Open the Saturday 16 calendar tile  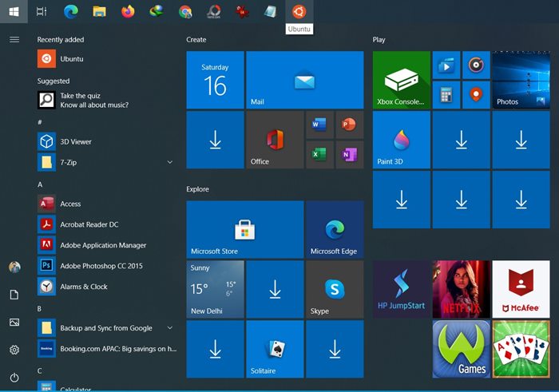[x=216, y=80]
